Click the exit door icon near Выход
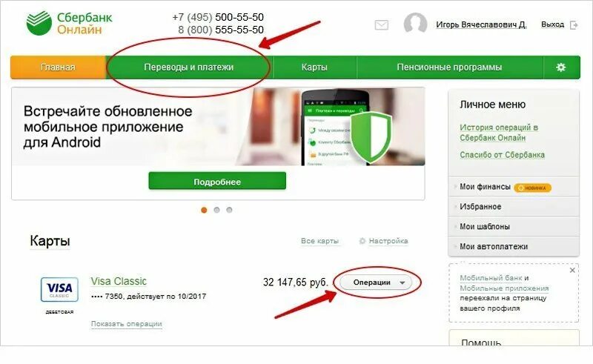This screenshot has width=593, height=364. [x=574, y=25]
